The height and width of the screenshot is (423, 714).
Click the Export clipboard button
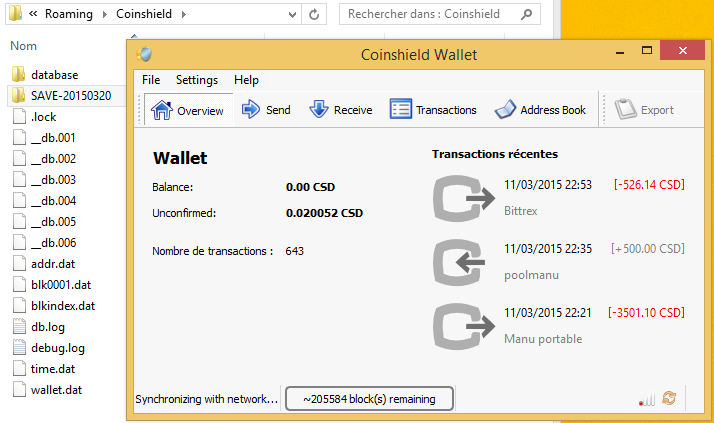tap(644, 110)
